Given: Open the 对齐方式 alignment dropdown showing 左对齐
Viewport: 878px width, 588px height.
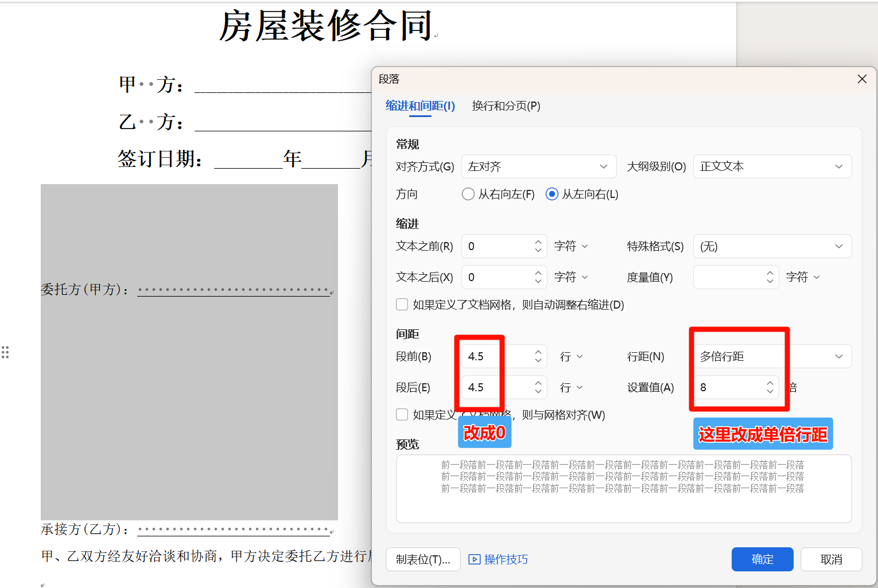Looking at the screenshot, I should (x=538, y=166).
